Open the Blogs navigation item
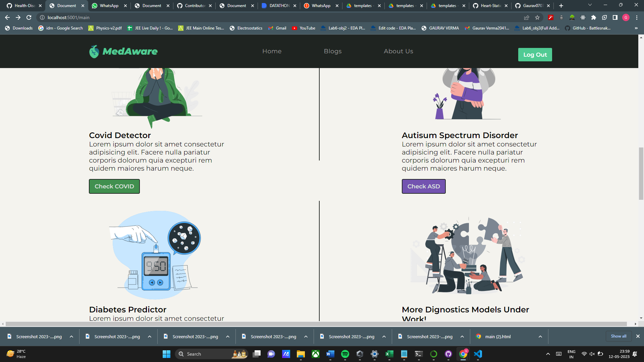The width and height of the screenshot is (644, 362). (332, 51)
